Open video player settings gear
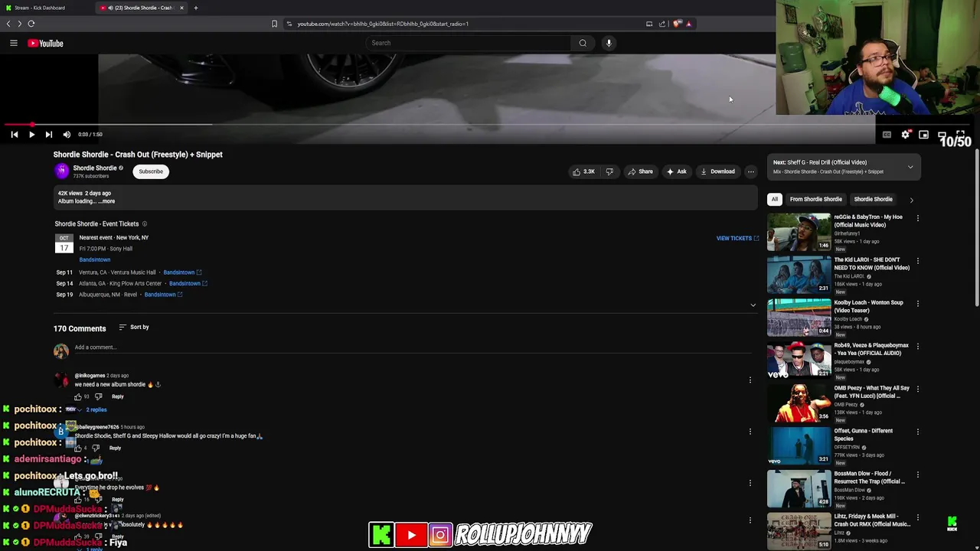980x551 pixels. (x=906, y=135)
